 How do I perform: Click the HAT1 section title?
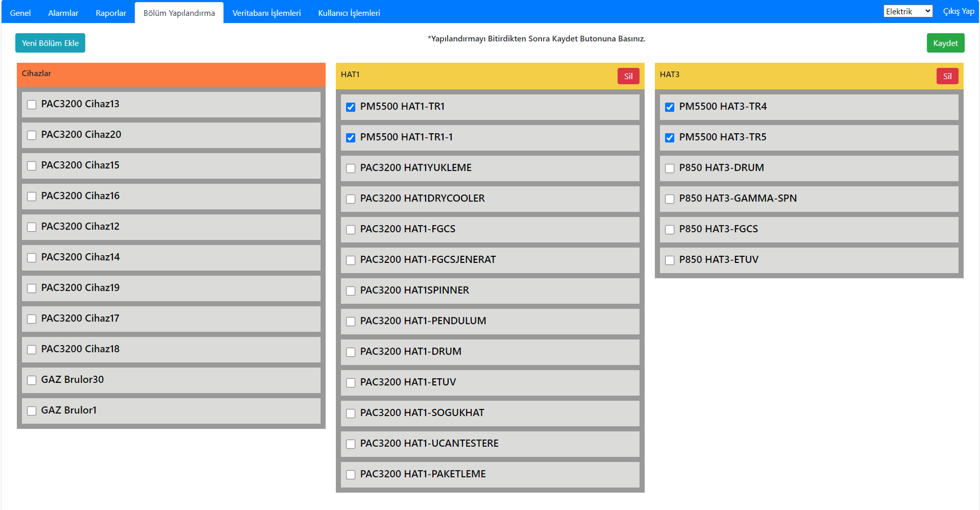coord(350,75)
